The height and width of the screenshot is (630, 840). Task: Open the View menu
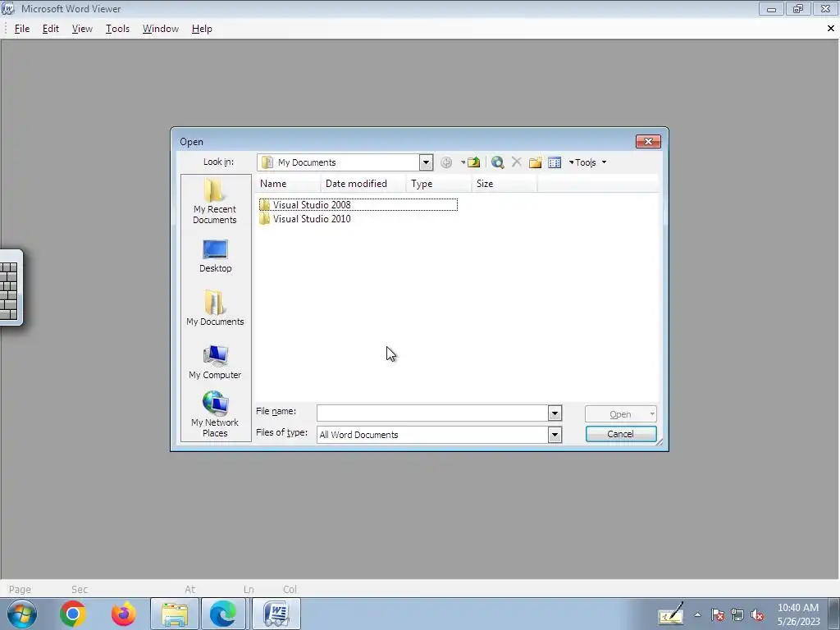pos(82,29)
